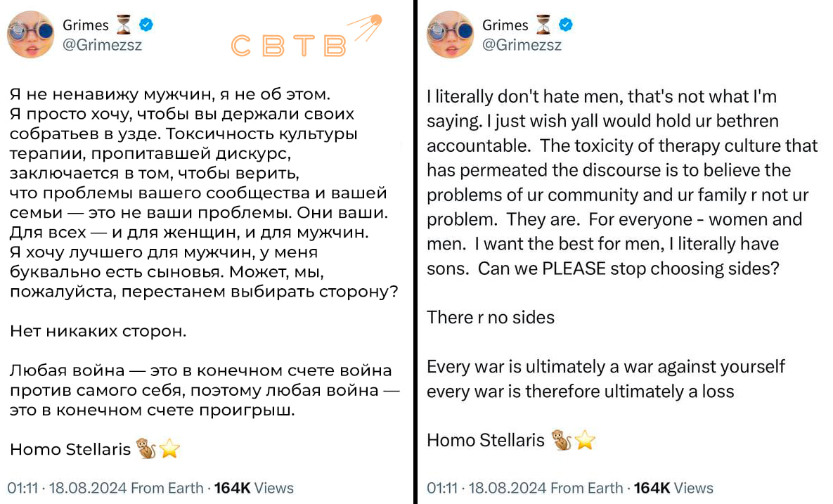Click the 164K Views count on left tweet
Viewport: 833px width, 504px height.
point(254,488)
